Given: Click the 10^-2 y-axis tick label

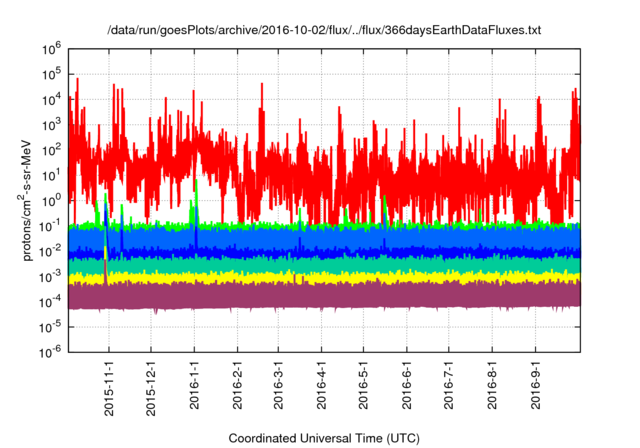Looking at the screenshot, I should (51, 252).
